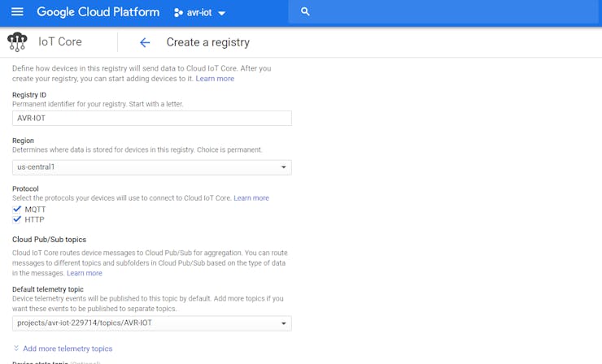602x364 pixels.
Task: Click the Google Cloud Platform logo text
Action: pos(98,12)
